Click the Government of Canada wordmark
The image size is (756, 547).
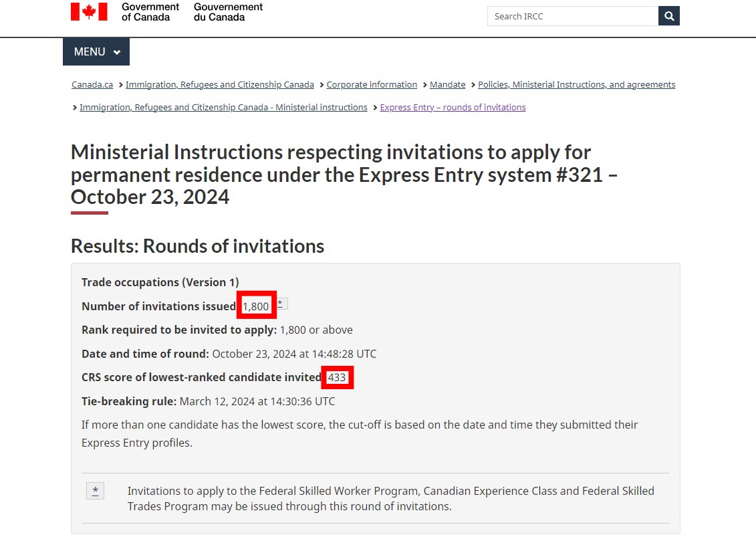tap(150, 12)
